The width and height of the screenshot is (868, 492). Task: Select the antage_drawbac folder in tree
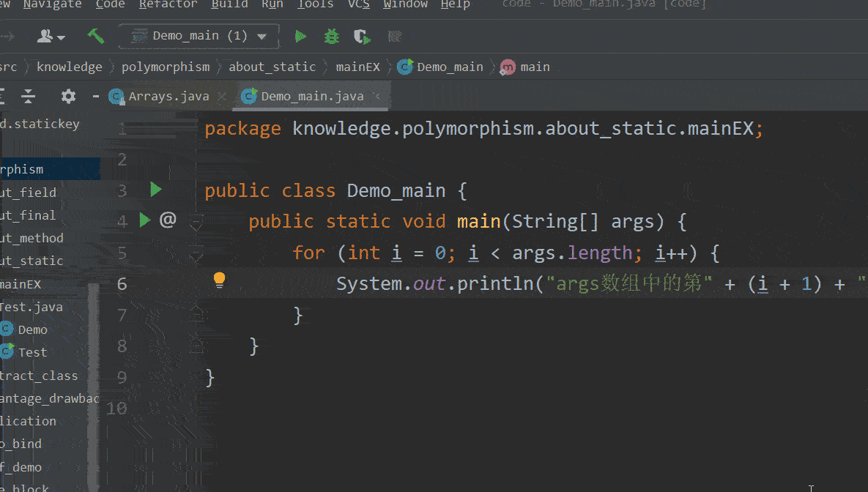coord(50,398)
